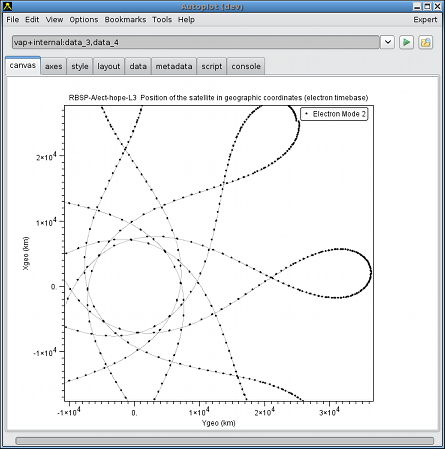Click the plot title RBSP-A/ect-hope-L3 text
This screenshot has width=445, height=449.
coord(218,98)
